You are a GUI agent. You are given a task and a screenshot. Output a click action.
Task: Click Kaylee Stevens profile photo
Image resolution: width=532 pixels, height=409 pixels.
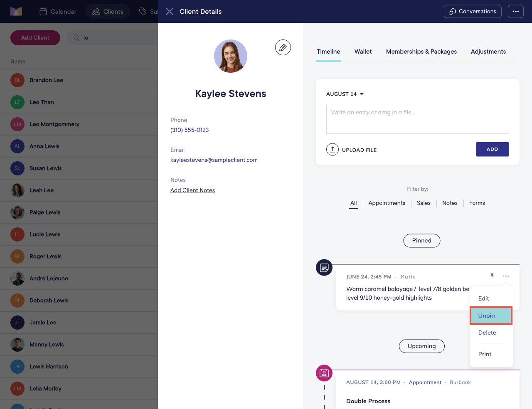click(231, 56)
